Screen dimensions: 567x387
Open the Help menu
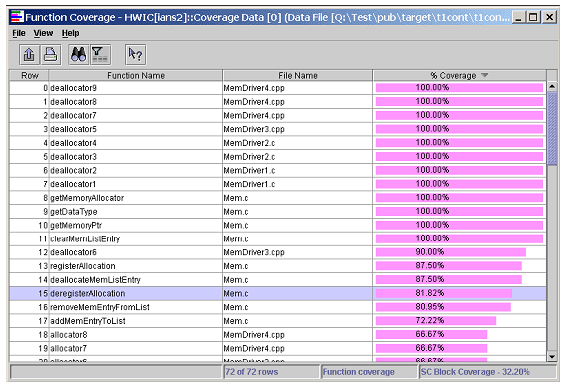(71, 33)
